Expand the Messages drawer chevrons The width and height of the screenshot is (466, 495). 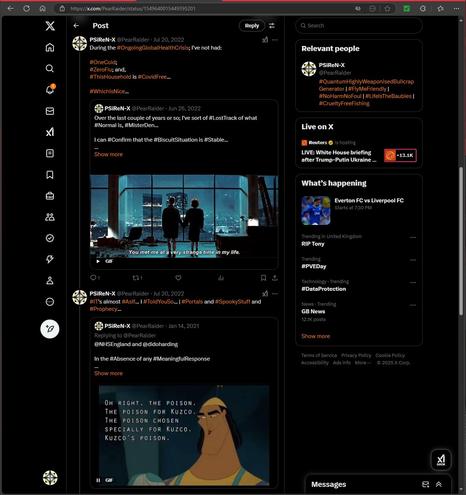[439, 484]
